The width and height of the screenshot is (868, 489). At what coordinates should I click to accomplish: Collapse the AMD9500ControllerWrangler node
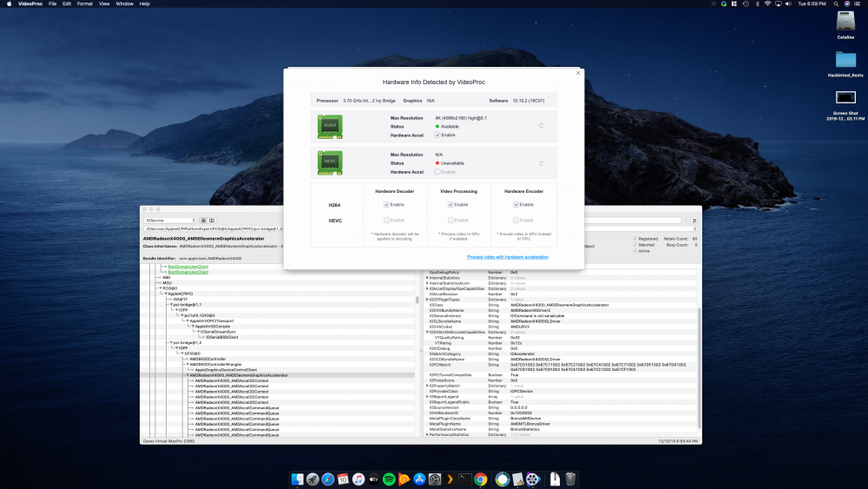[x=187, y=365]
